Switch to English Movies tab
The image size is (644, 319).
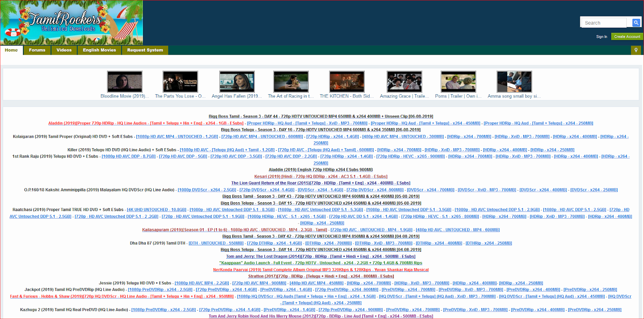point(99,50)
